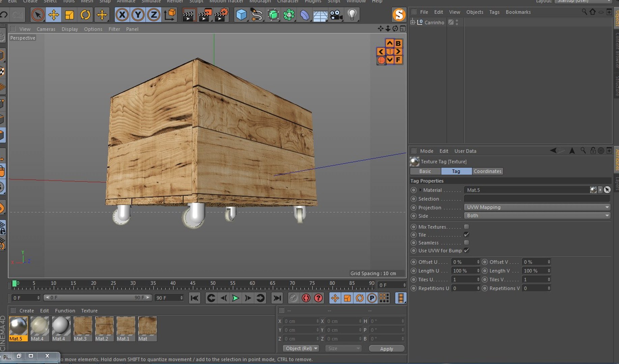The height and width of the screenshot is (364, 619).
Task: Play the animation forward
Action: click(235, 298)
